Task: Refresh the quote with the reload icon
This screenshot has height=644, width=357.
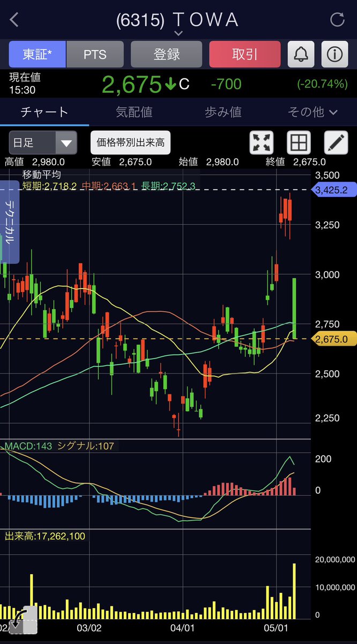Action: 337,20
